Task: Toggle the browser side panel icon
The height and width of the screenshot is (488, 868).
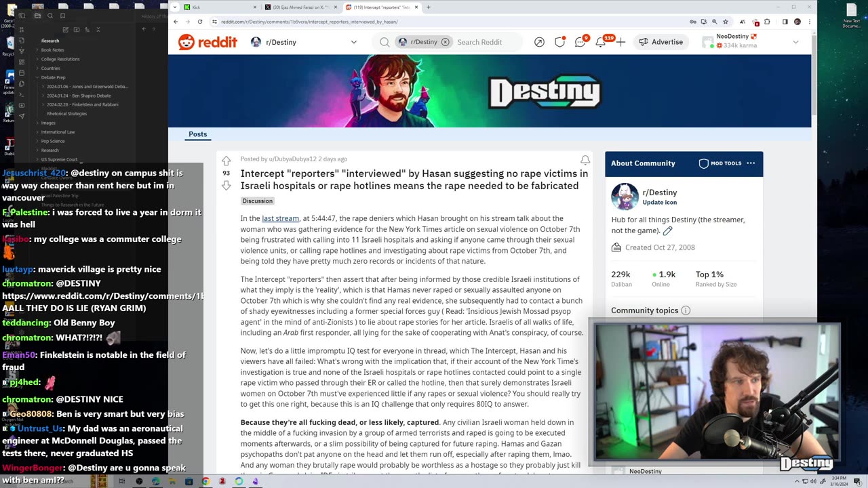Action: coord(785,22)
